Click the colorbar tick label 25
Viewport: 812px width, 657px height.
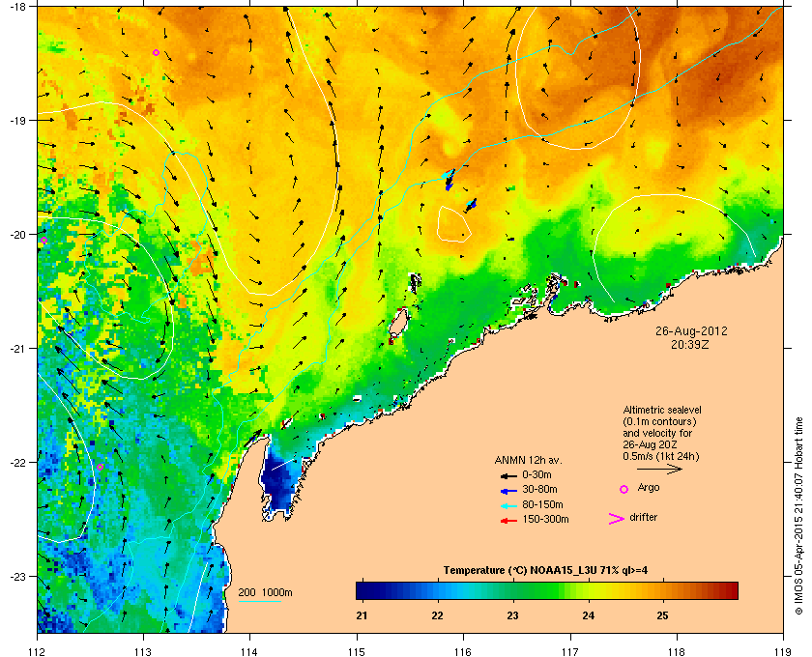pos(663,615)
